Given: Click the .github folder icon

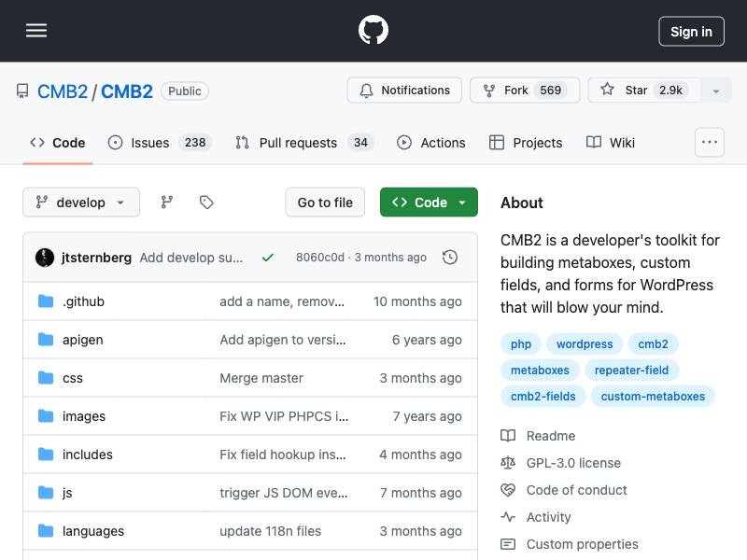Looking at the screenshot, I should (46, 301).
